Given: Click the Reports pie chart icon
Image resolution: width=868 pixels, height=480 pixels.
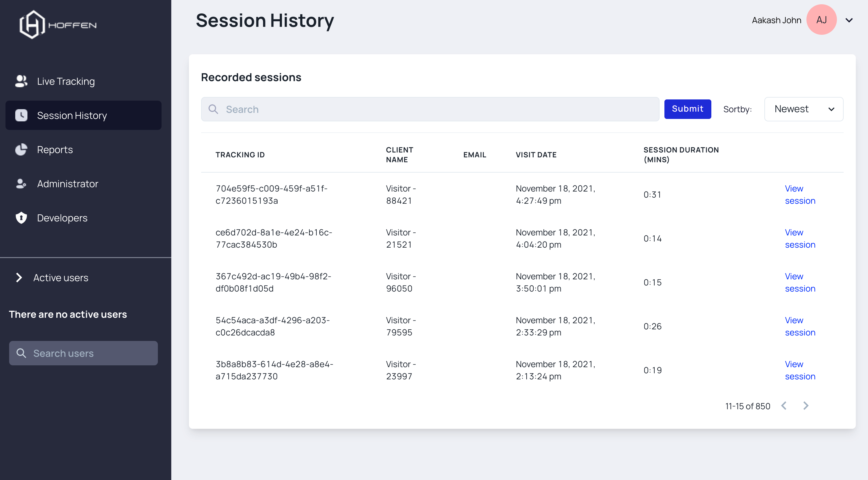Looking at the screenshot, I should pos(21,150).
